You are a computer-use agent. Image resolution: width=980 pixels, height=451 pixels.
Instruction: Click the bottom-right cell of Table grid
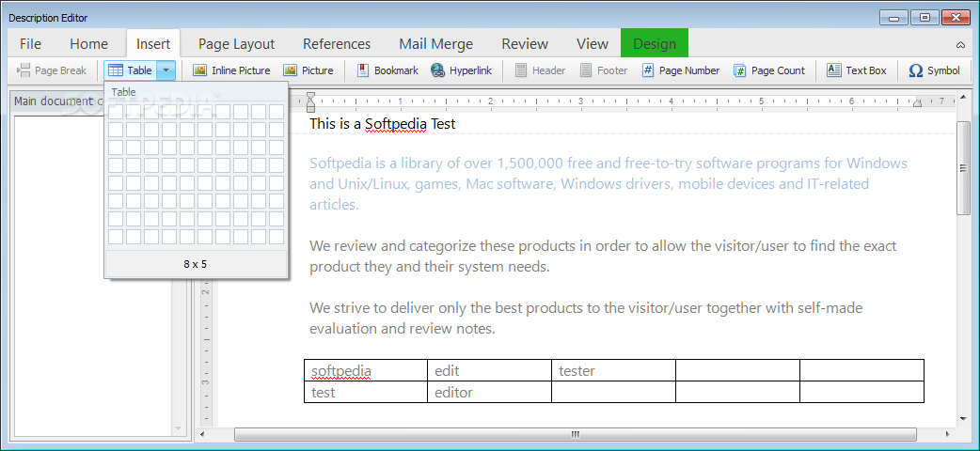[x=277, y=237]
